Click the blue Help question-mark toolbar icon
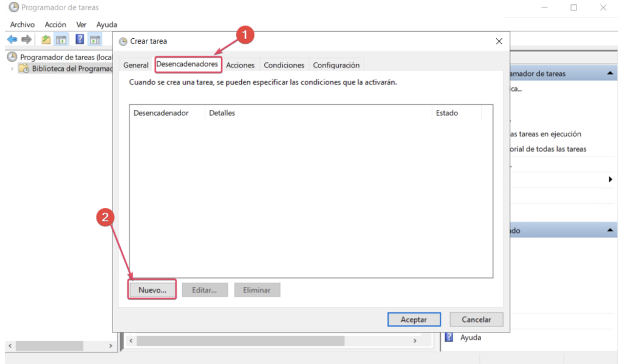Image resolution: width=622 pixels, height=364 pixels. click(80, 39)
